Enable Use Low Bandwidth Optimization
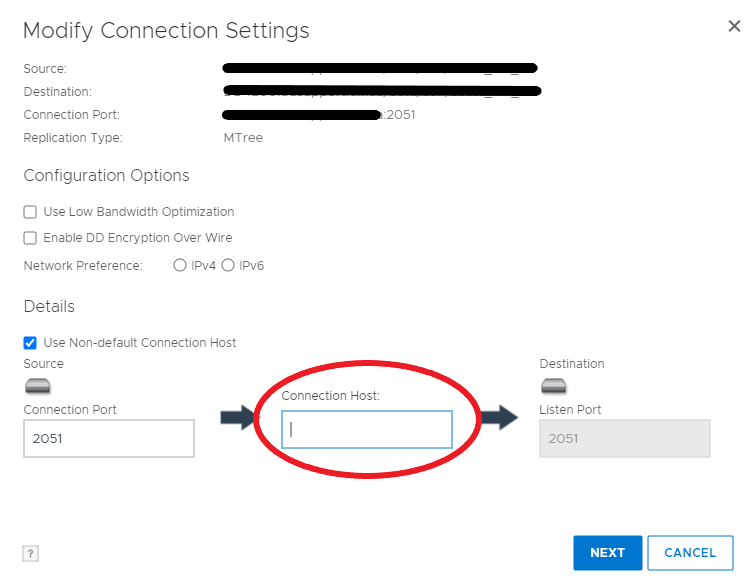Viewport: 754px width, 584px height. (30, 212)
